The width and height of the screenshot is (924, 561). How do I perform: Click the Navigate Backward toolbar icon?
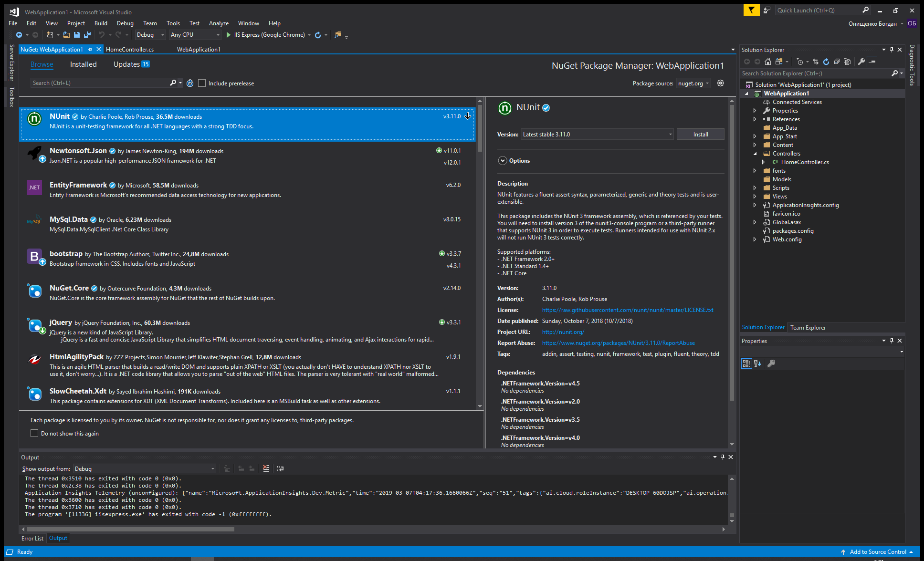pos(19,35)
